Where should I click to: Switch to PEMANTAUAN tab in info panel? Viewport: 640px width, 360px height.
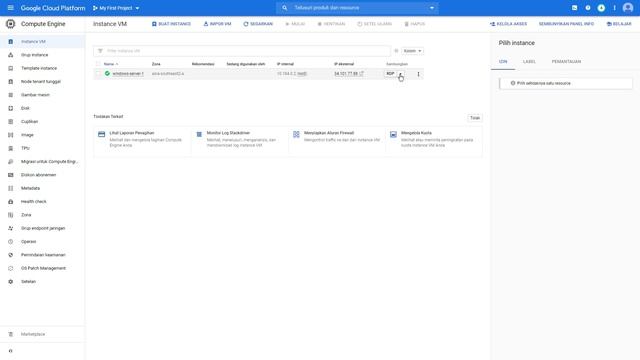point(566,62)
